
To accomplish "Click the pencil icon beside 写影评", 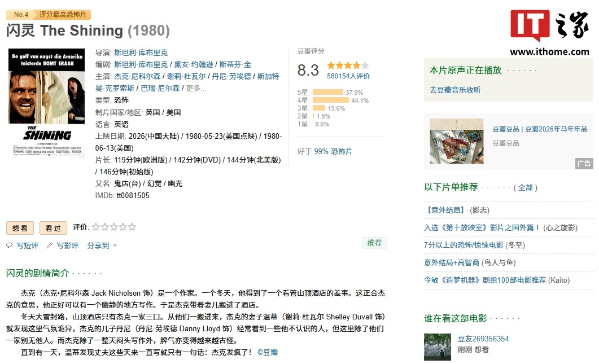I will [x=49, y=245].
